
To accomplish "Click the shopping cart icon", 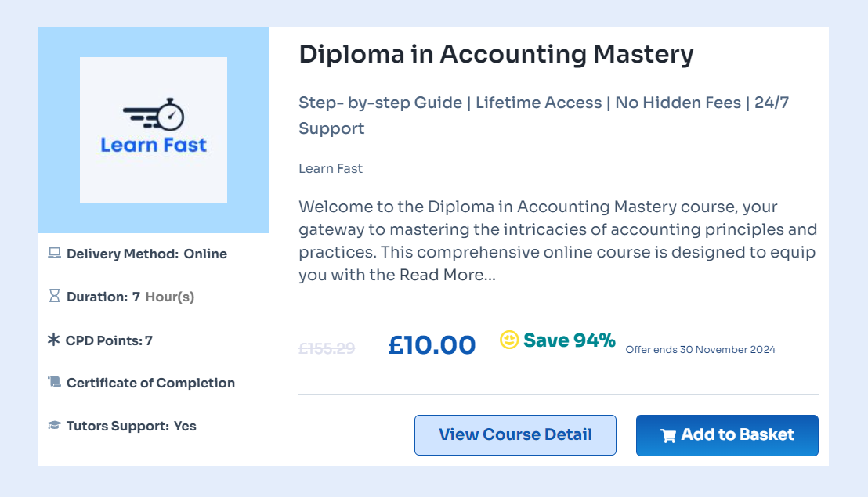I will coord(668,436).
